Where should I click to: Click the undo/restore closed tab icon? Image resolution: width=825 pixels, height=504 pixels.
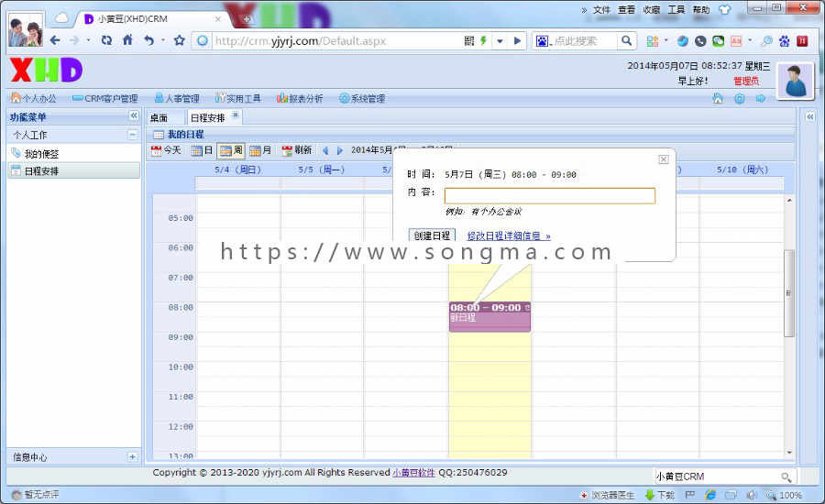[x=149, y=40]
